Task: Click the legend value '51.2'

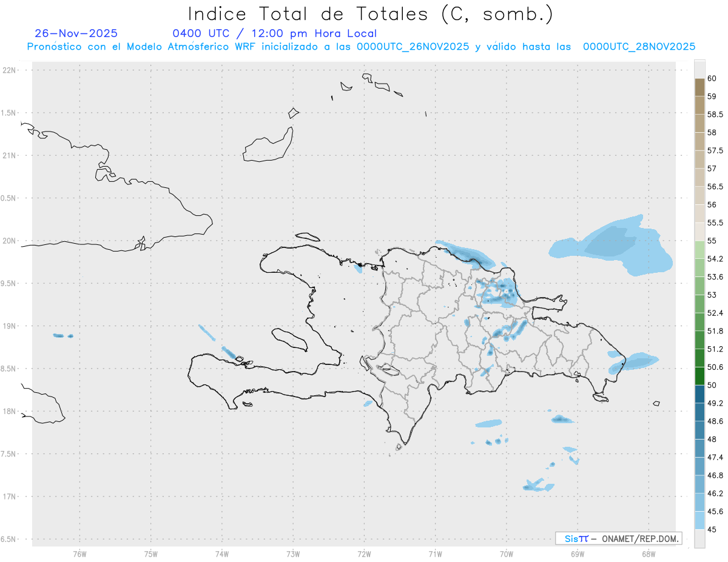Action: (x=715, y=349)
